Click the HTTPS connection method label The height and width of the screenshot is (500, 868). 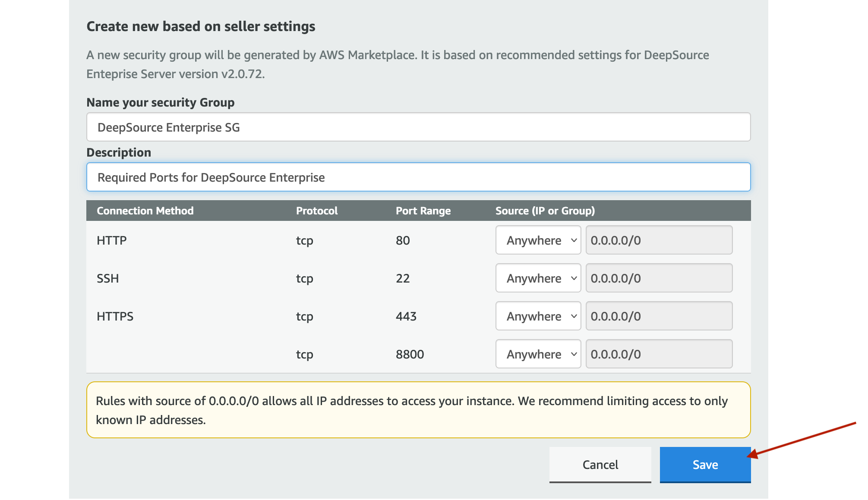tap(115, 316)
